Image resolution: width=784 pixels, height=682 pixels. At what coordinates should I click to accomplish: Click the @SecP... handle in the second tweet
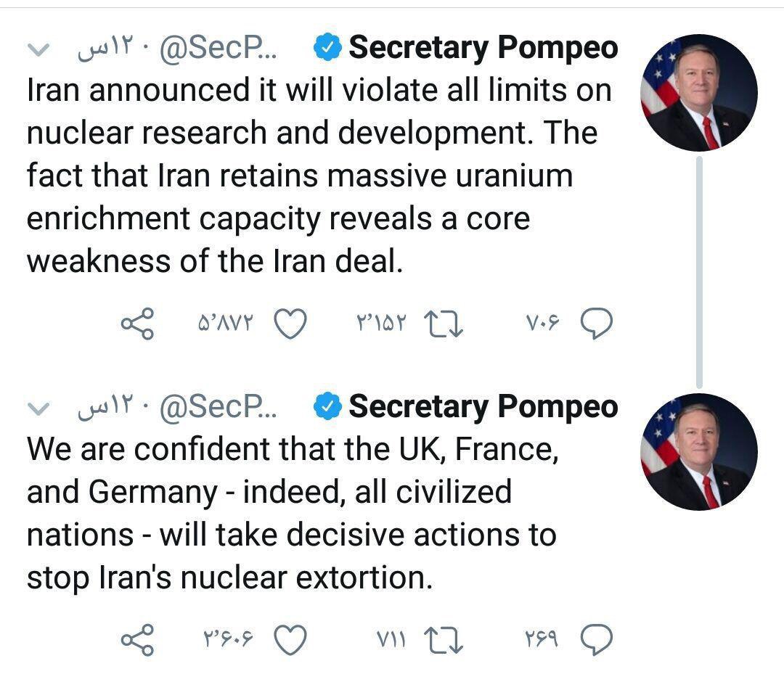217,408
